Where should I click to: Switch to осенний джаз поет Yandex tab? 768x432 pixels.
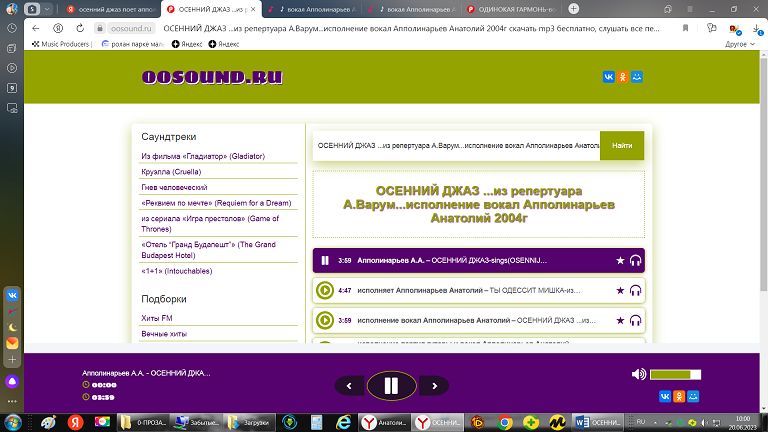click(111, 9)
